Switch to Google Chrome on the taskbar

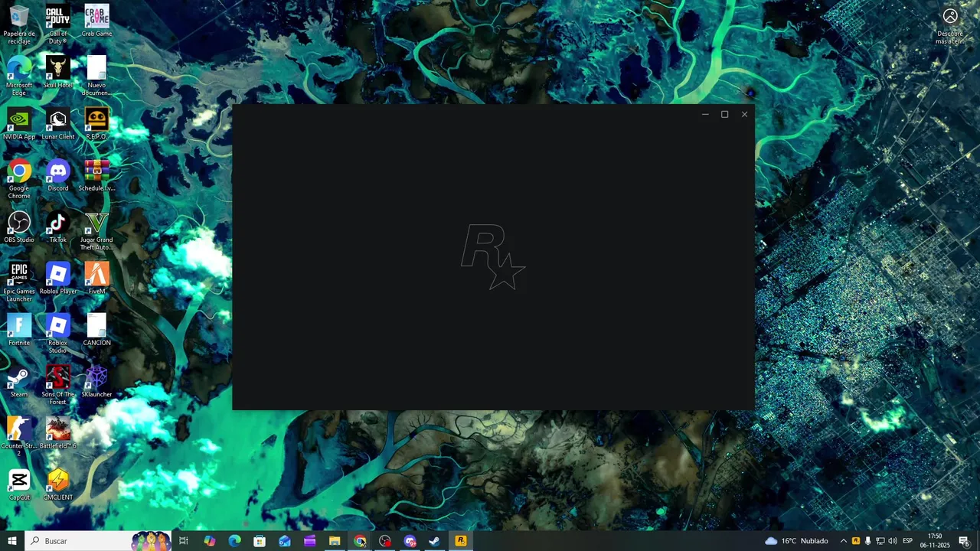[x=360, y=541]
